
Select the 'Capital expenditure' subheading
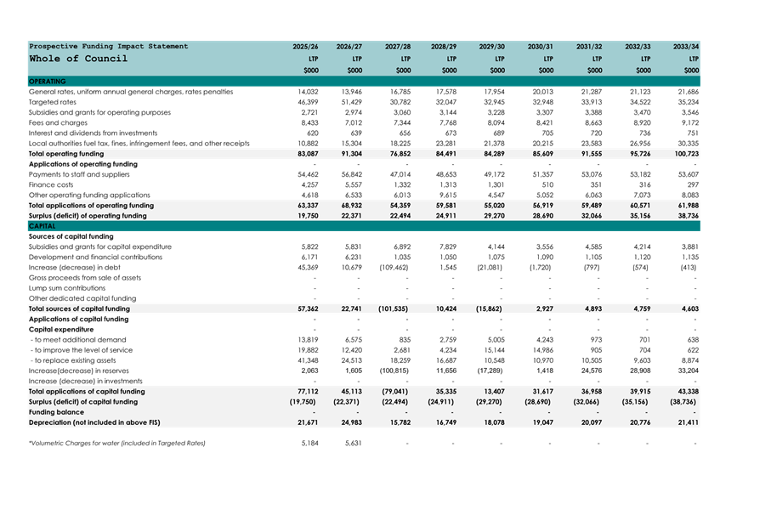click(x=61, y=330)
